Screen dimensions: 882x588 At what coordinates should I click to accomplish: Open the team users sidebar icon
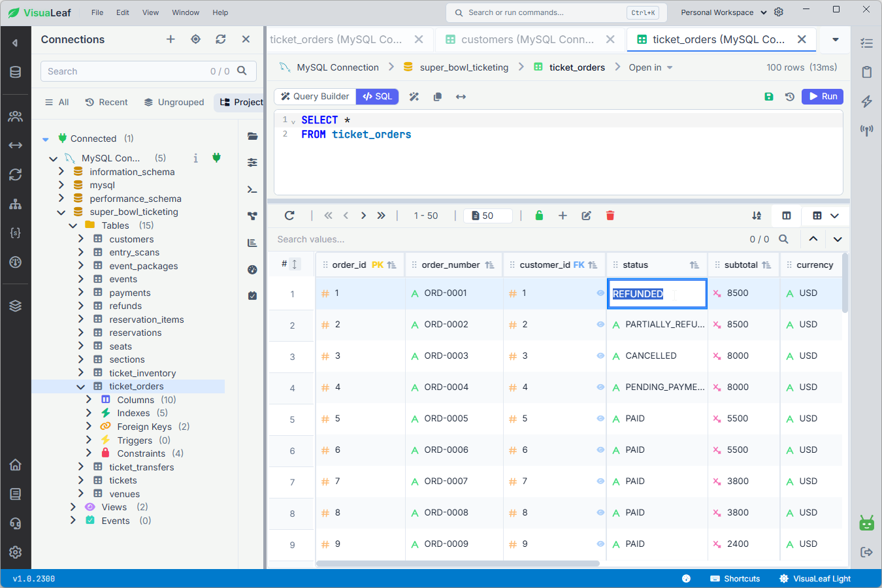point(16,116)
